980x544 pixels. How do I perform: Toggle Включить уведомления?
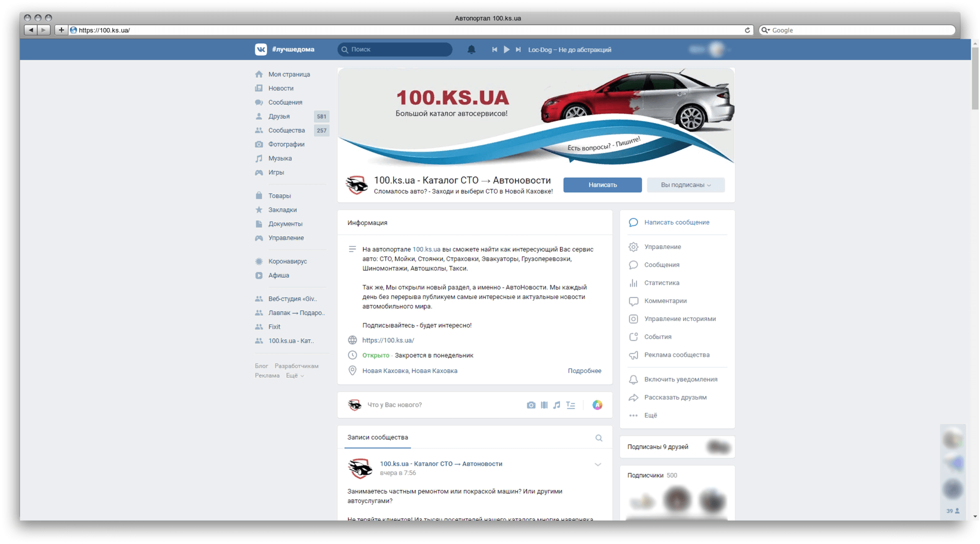coord(680,380)
